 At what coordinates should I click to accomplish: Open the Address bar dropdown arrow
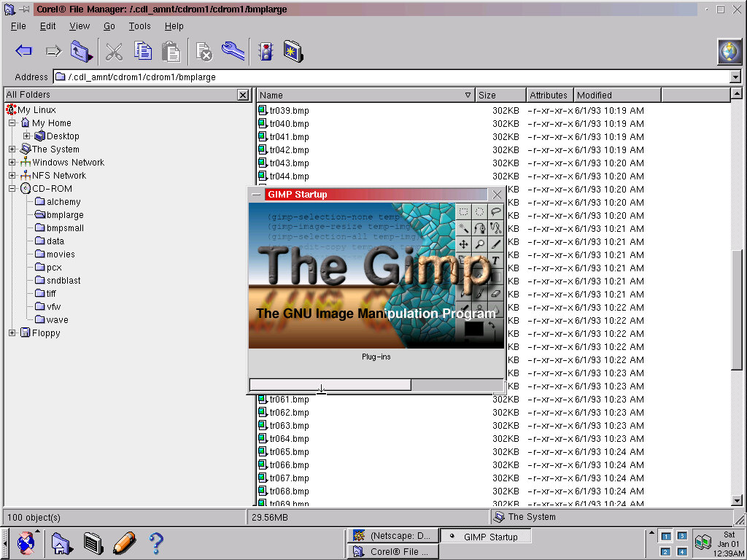click(x=735, y=77)
